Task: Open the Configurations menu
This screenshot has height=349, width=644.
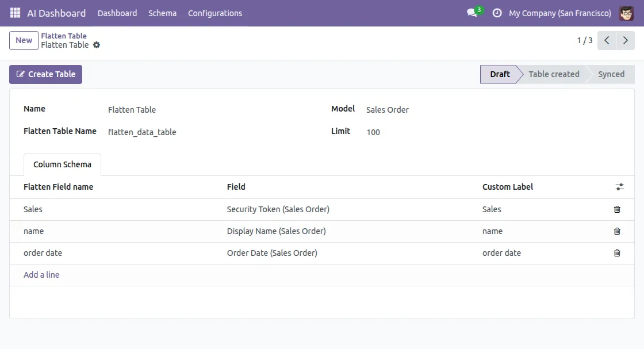Action: coord(215,13)
